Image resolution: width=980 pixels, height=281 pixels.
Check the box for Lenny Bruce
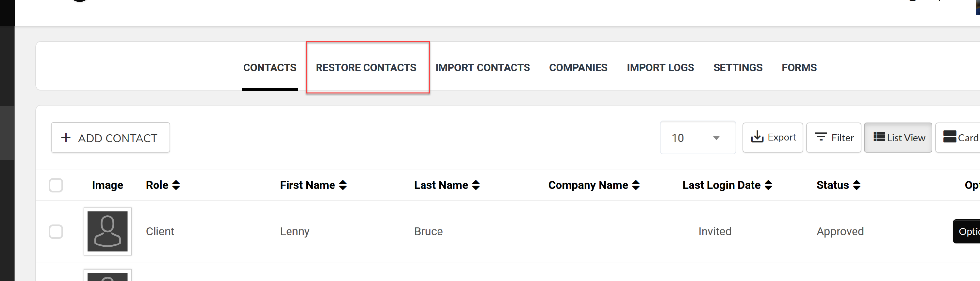click(x=56, y=232)
